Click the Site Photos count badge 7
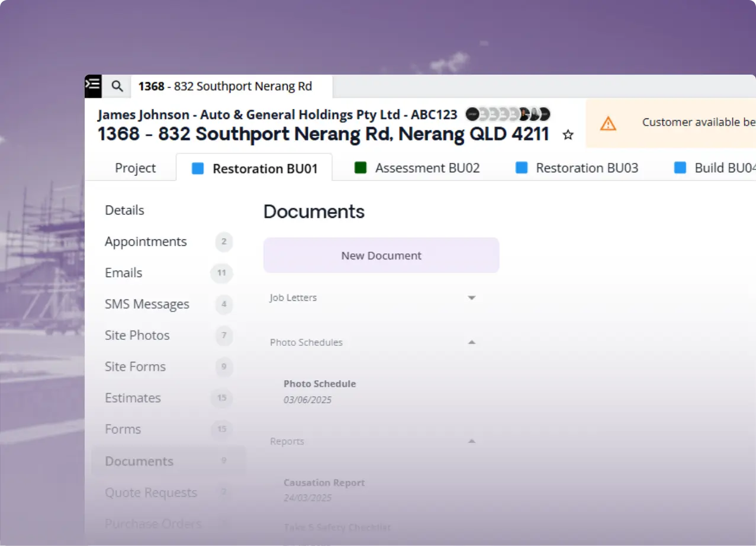This screenshot has width=756, height=546. coord(224,336)
